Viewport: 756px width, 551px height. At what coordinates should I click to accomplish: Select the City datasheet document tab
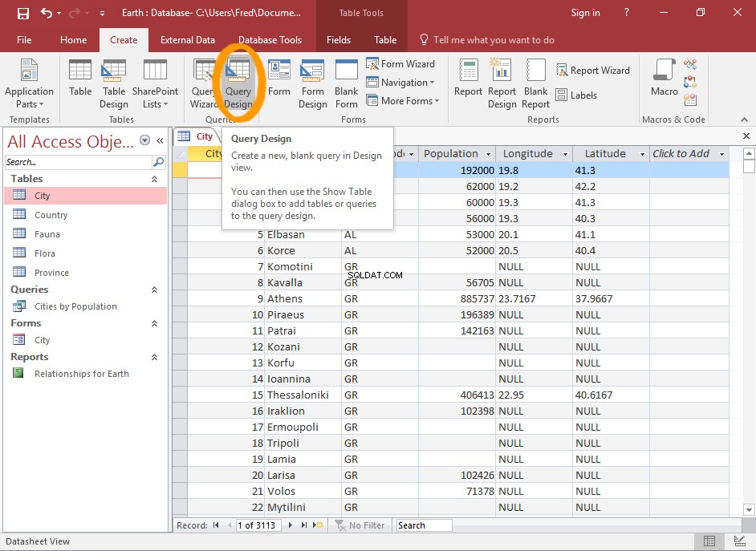[197, 136]
